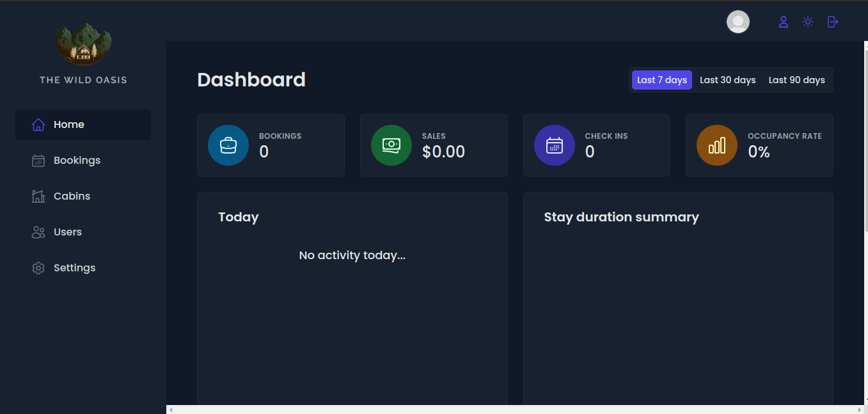The image size is (868, 414).
Task: Open the Bookings page from sidebar
Action: (77, 161)
